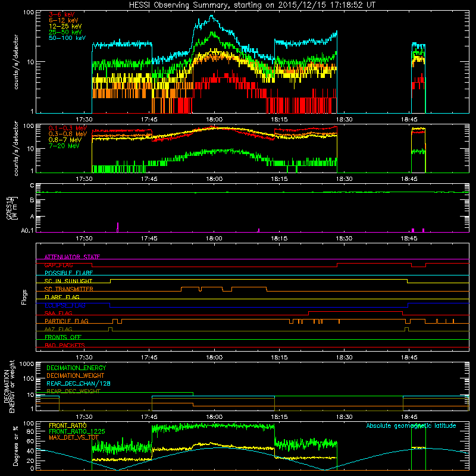Click the Absolute geomagnetic latitude label
This screenshot has width=476, height=476.
[411, 425]
